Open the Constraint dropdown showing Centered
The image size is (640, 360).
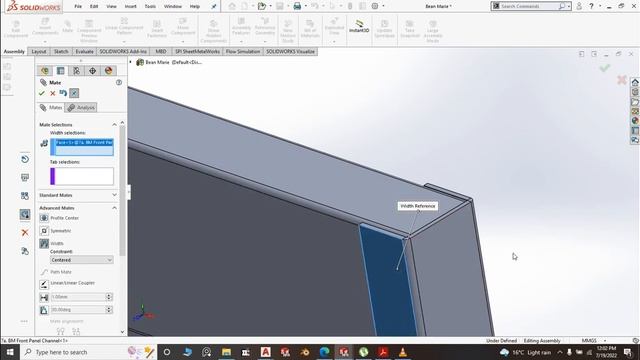tap(82, 260)
